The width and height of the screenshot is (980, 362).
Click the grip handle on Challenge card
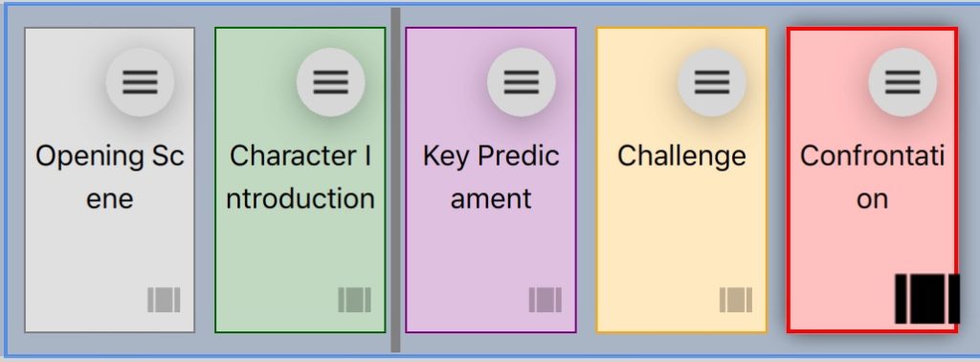coord(736,300)
